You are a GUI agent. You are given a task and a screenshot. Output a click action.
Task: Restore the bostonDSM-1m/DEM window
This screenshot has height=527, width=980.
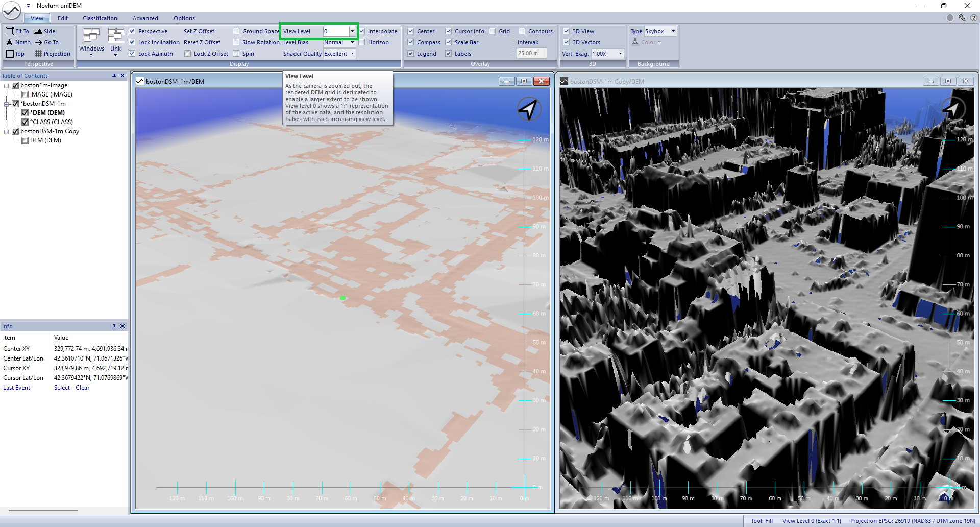coord(524,81)
